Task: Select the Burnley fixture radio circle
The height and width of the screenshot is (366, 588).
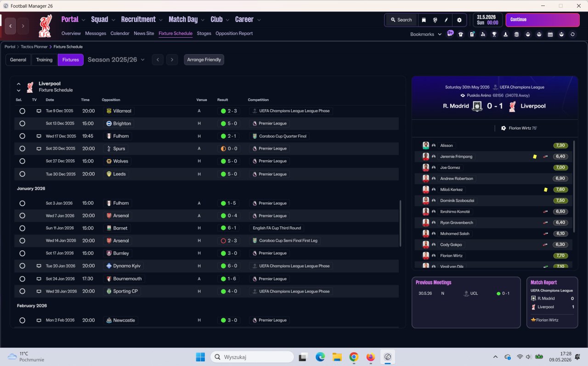Action: (x=22, y=253)
